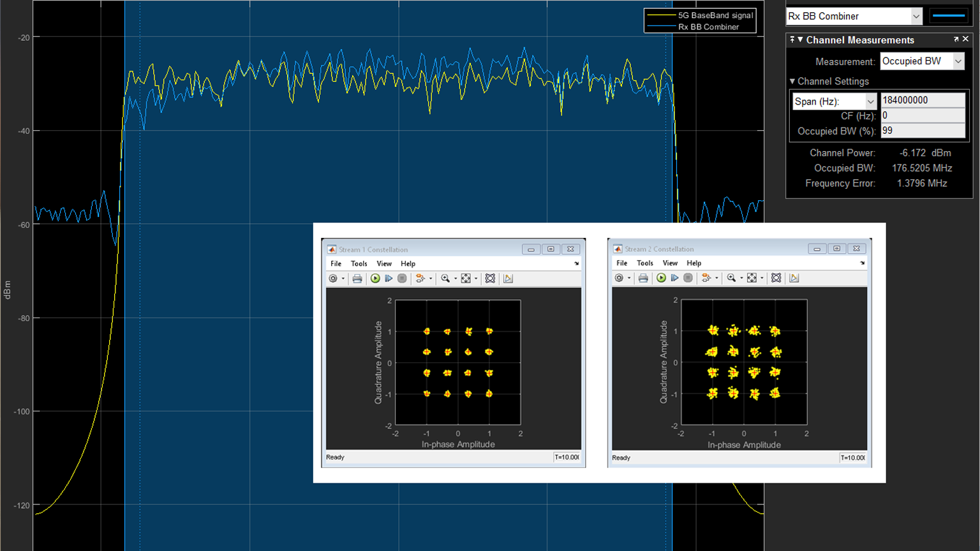Open View menu in Stream 2 Constellation
The width and height of the screenshot is (980, 551).
tap(670, 263)
